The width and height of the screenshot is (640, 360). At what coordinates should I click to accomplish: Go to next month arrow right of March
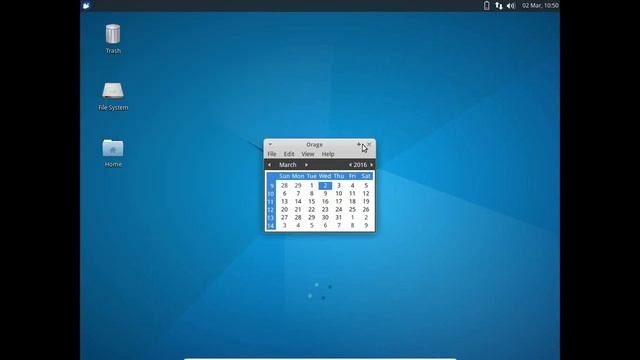[x=307, y=164]
